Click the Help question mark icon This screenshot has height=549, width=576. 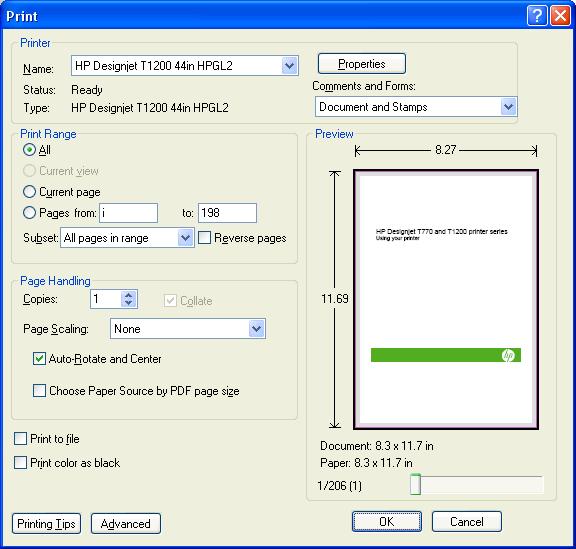pos(537,16)
